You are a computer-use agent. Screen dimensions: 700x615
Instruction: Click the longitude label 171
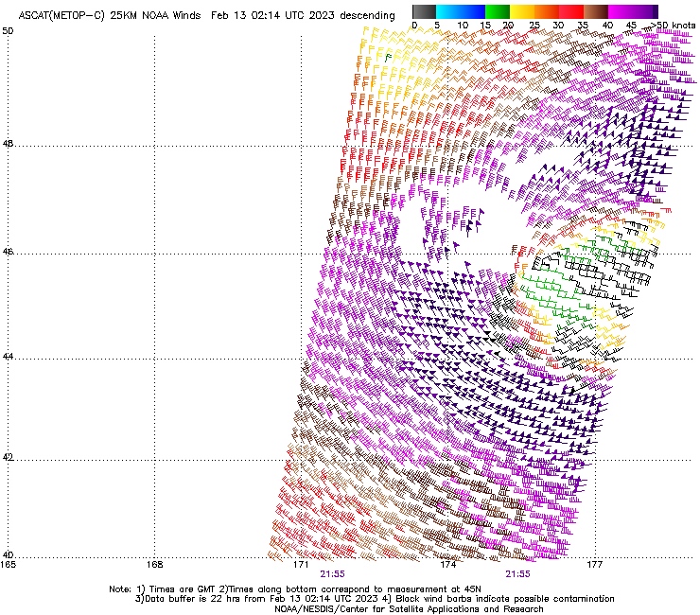301,565
